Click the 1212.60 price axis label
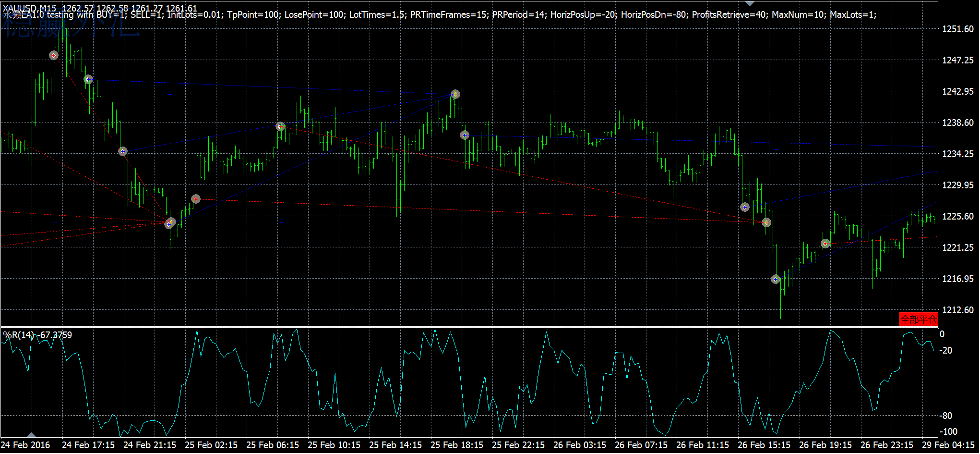This screenshot has height=454, width=980. click(958, 310)
